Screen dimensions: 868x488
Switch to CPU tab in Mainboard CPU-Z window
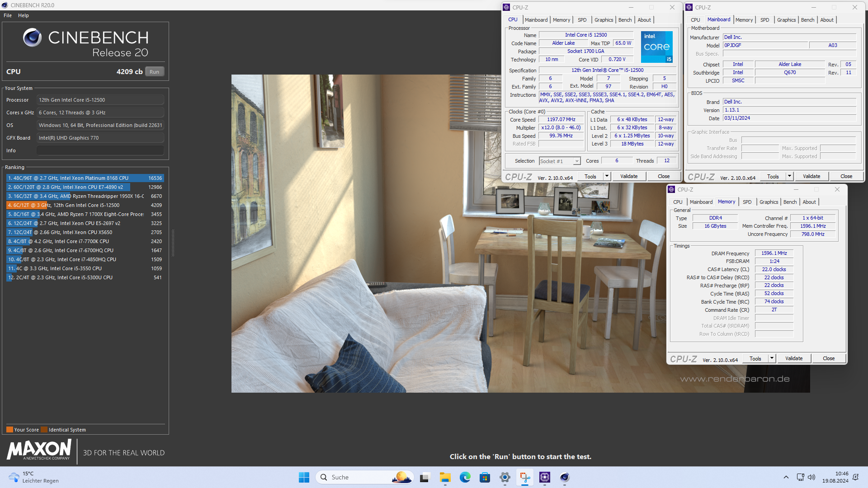pyautogui.click(x=695, y=20)
